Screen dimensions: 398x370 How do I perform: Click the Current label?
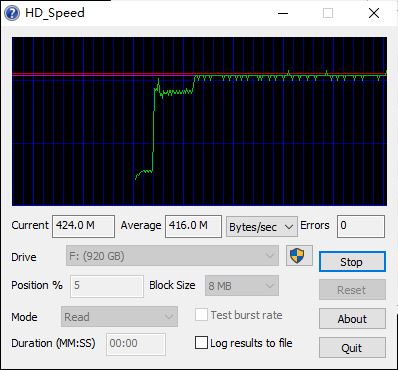click(30, 225)
